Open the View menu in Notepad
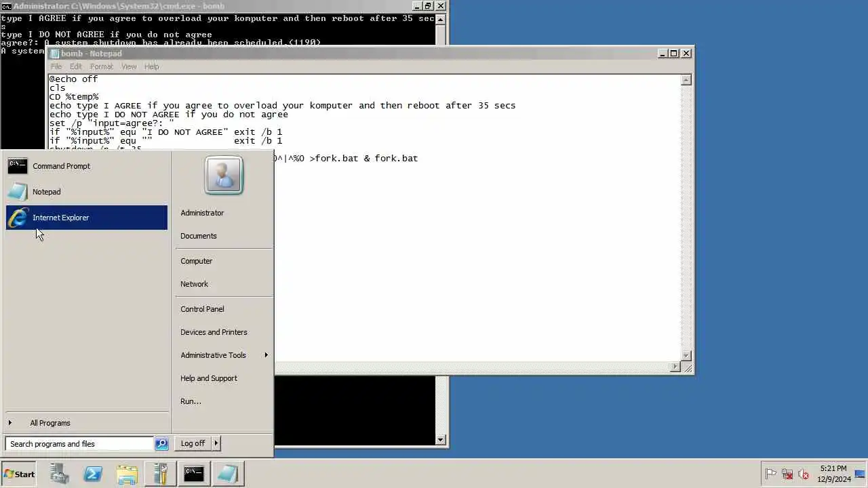This screenshot has width=868, height=488. click(129, 66)
